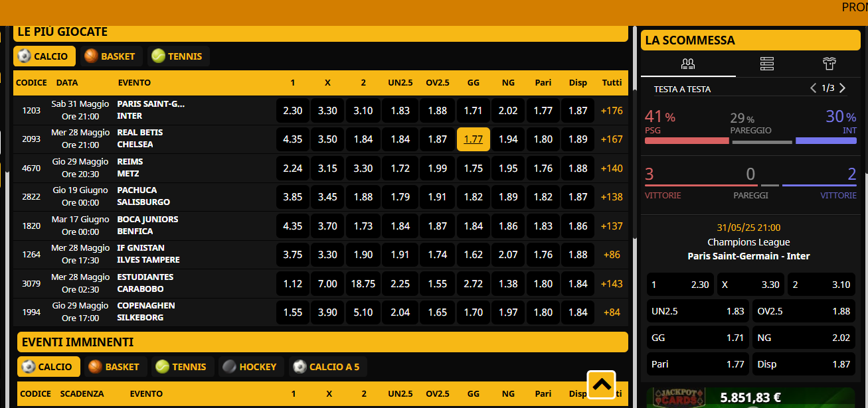The image size is (868, 408).
Task: Click the 2 3.10 odds in La Scommessa
Action: click(822, 285)
